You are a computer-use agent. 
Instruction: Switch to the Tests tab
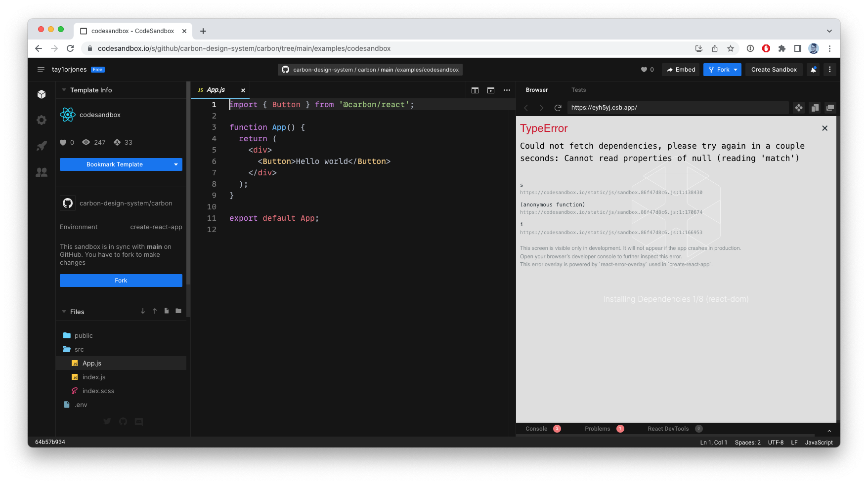pyautogui.click(x=578, y=90)
